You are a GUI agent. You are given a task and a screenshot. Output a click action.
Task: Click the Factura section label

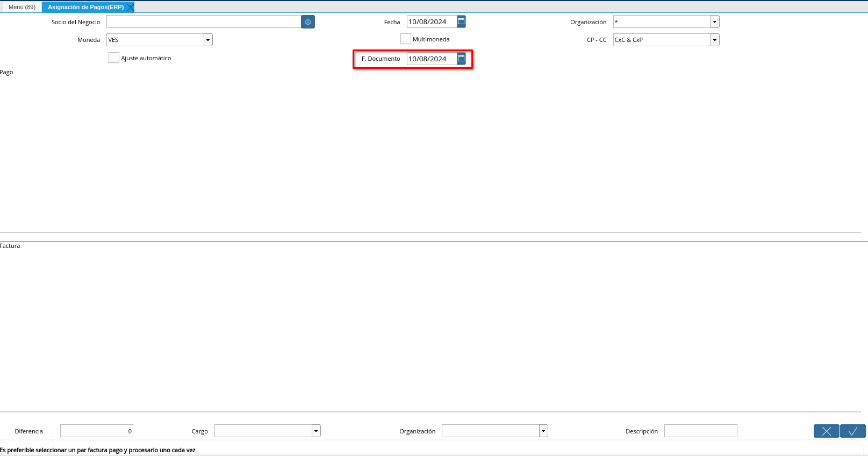tap(10, 246)
